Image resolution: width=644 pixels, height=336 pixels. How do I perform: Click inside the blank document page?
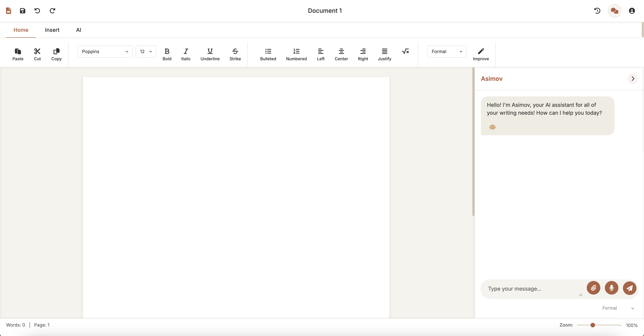coord(236,198)
